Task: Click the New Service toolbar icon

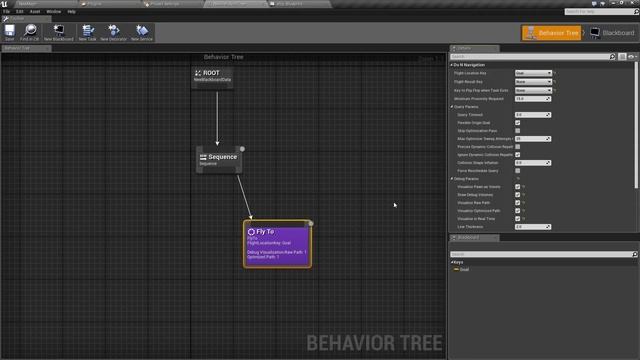Action: click(142, 32)
